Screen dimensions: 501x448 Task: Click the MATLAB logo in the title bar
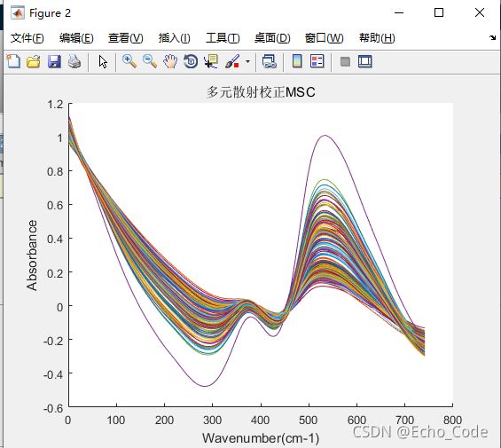tap(18, 13)
